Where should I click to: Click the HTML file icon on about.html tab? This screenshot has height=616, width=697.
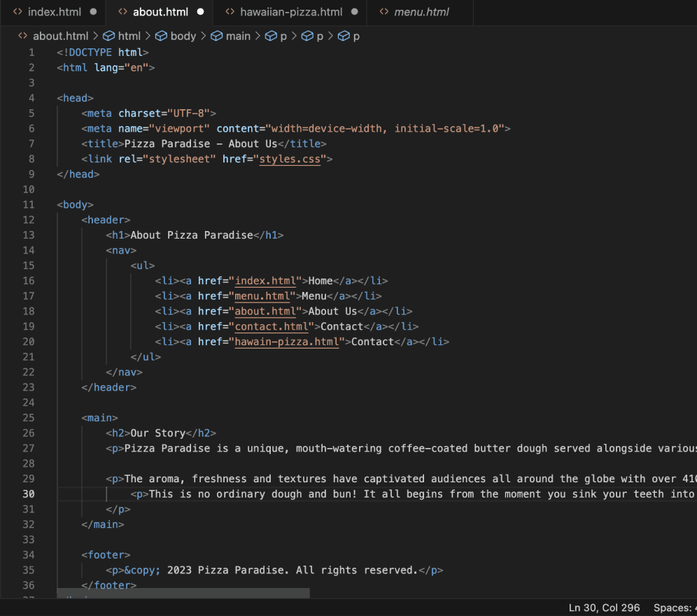click(x=122, y=12)
